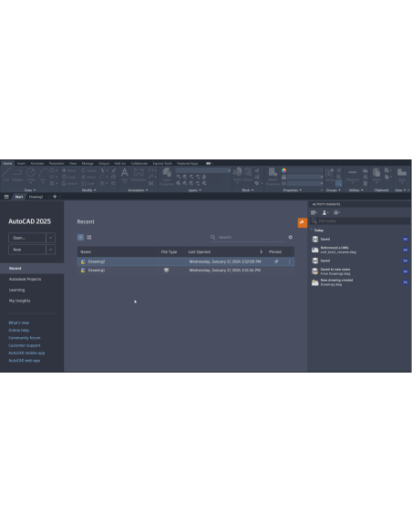
Task: Open the Customer support link
Action: point(25,345)
